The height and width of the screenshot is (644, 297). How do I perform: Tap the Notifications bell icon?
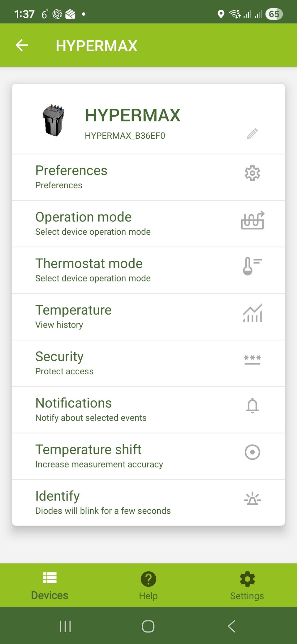tap(252, 406)
